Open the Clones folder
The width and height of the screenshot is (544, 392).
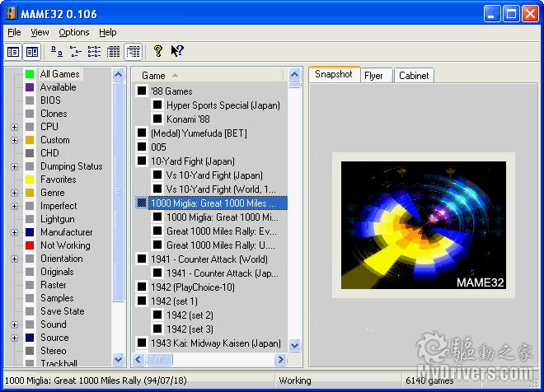pyautogui.click(x=54, y=114)
